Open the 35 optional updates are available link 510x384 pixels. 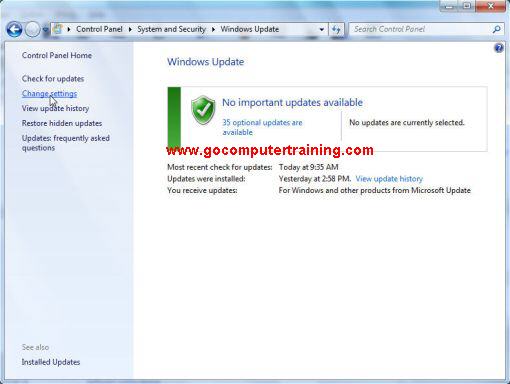click(262, 127)
